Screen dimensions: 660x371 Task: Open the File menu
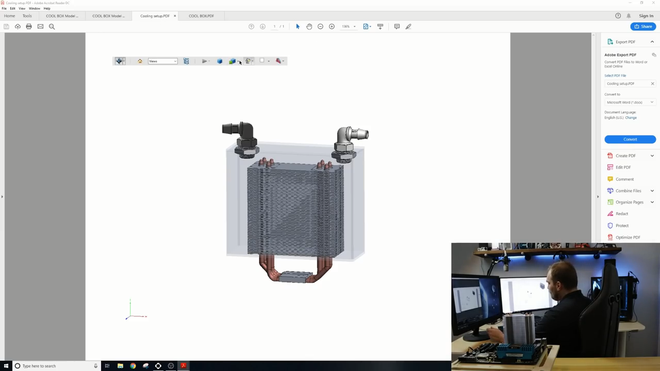point(4,8)
